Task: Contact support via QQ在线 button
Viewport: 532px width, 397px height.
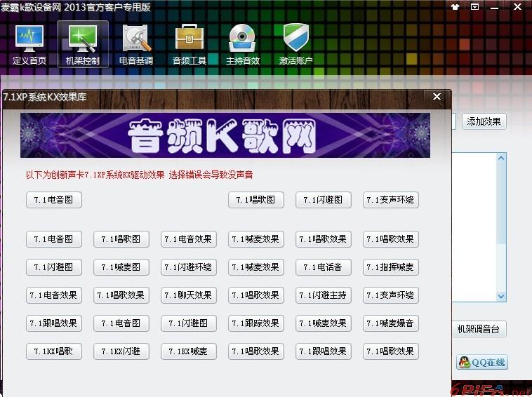Action: (x=482, y=363)
